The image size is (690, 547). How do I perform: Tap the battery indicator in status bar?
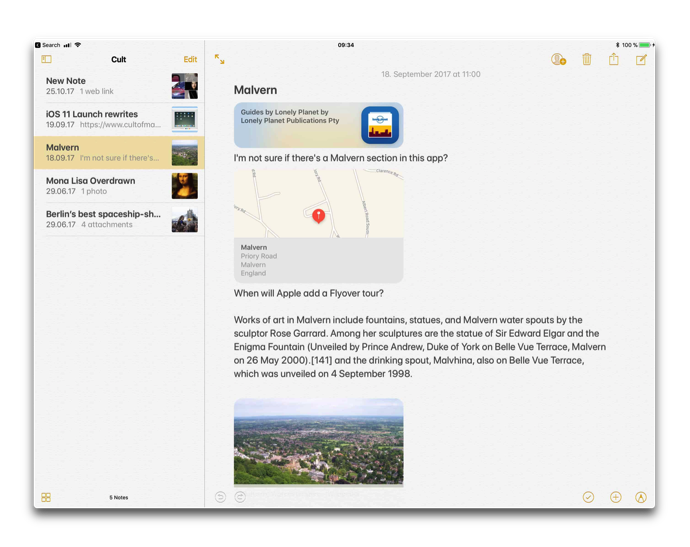[646, 45]
